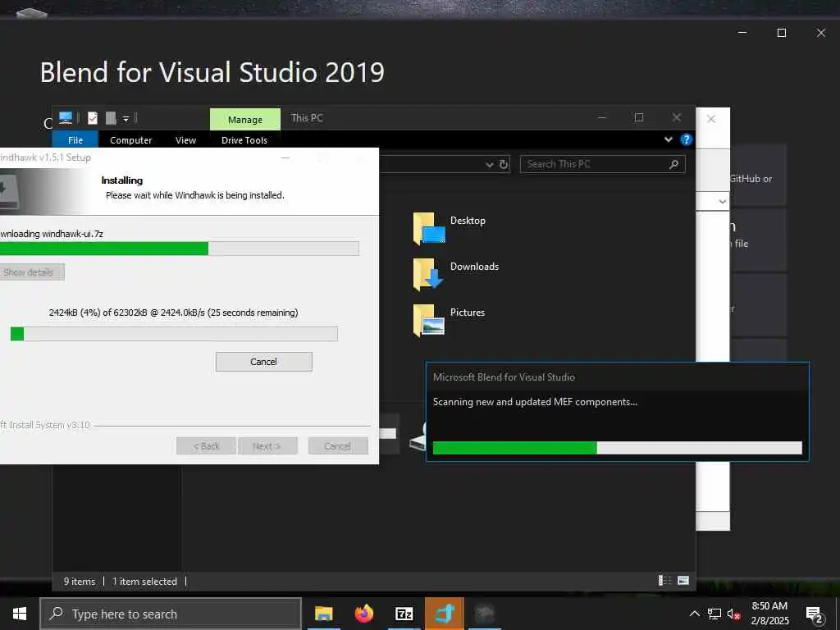This screenshot has width=840, height=630.
Task: Expand the Explorer ribbon chevron
Action: [x=668, y=139]
